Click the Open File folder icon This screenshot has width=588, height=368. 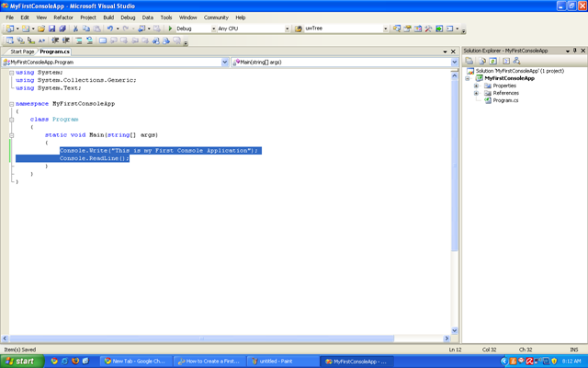click(x=41, y=29)
